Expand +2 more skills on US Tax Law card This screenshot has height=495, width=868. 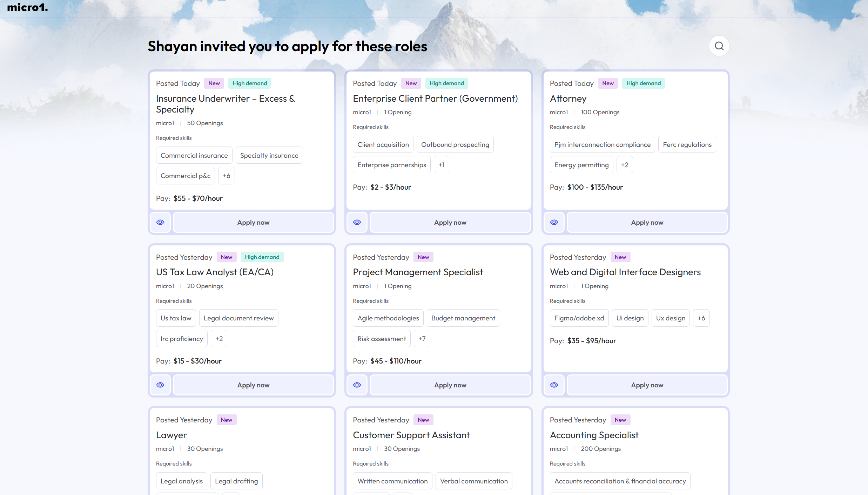click(219, 339)
